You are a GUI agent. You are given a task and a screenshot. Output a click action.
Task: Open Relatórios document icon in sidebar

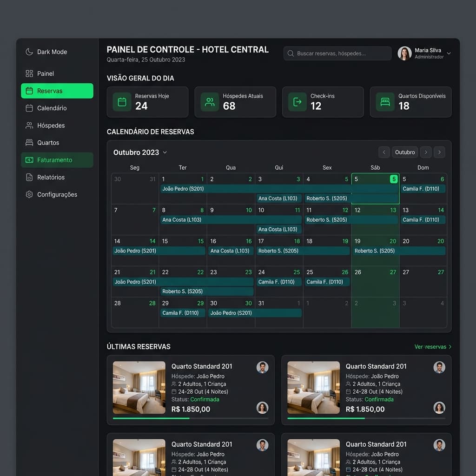[x=29, y=177]
